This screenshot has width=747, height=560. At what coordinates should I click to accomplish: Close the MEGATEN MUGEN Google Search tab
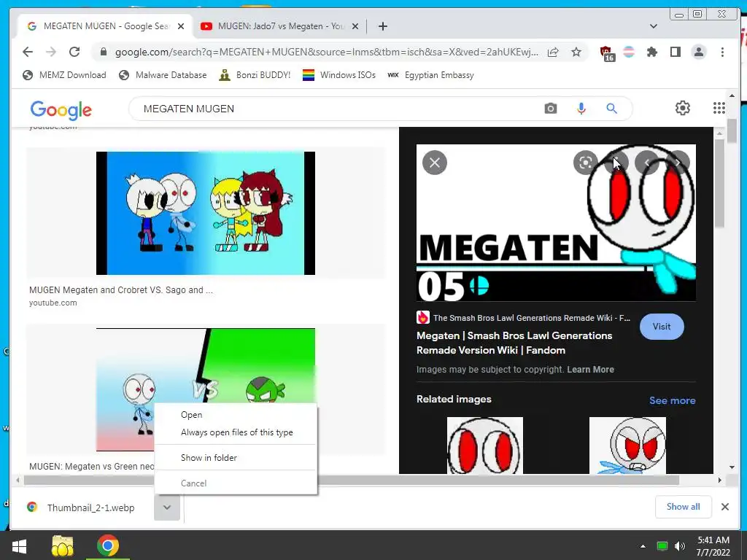coord(181,26)
